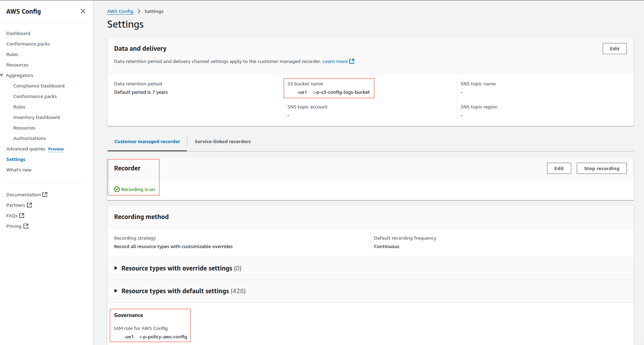The height and width of the screenshot is (345, 644).
Task: Click the green Recording is on status icon
Action: (x=117, y=189)
